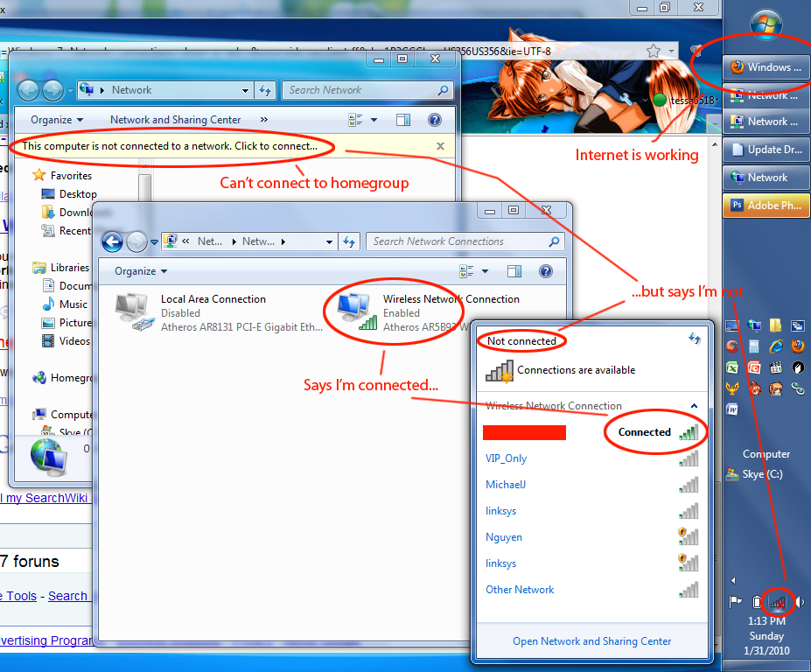Switch to Adobe Photoshop taskbar button
811x672 pixels.
(x=766, y=206)
